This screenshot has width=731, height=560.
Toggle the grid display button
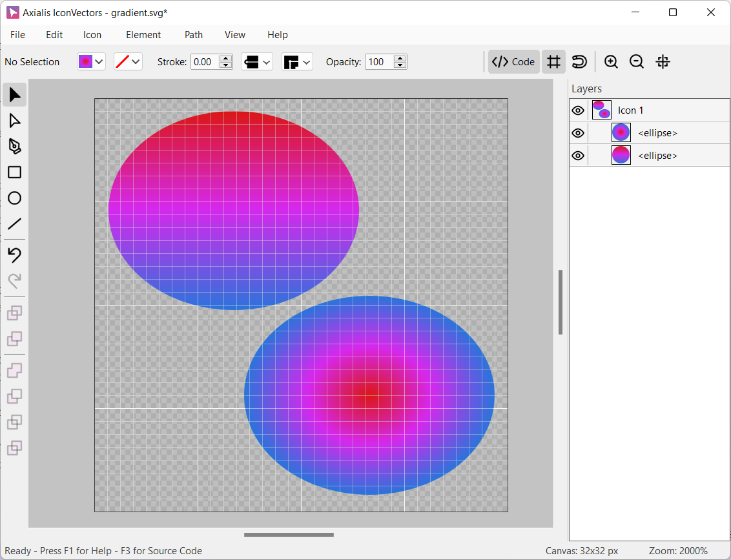tap(553, 62)
